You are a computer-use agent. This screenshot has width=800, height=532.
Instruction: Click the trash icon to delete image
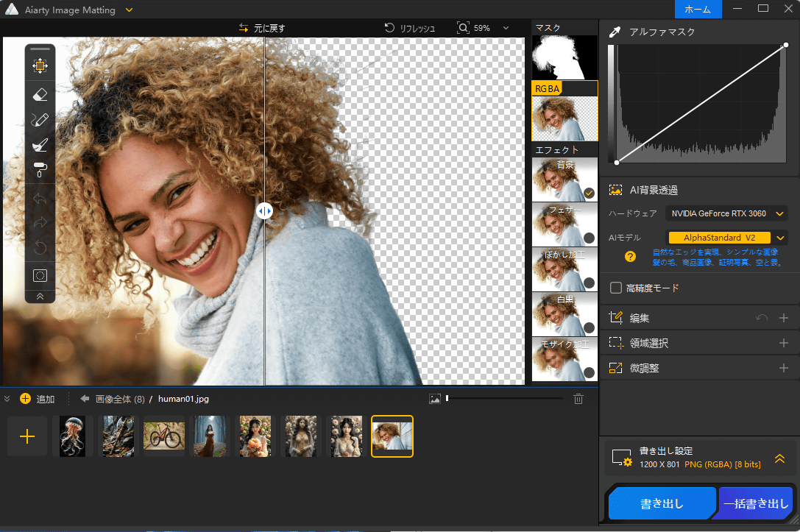tap(578, 399)
